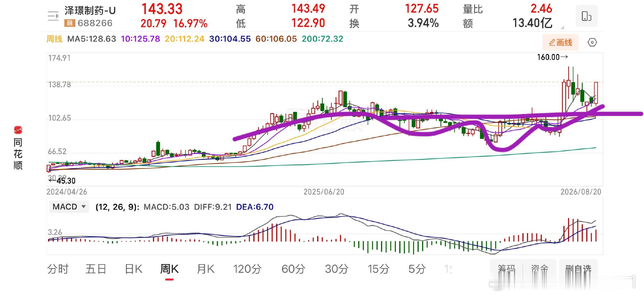644x297 pixels.
Task: Tap the price change 20.79
Action: pyautogui.click(x=154, y=23)
